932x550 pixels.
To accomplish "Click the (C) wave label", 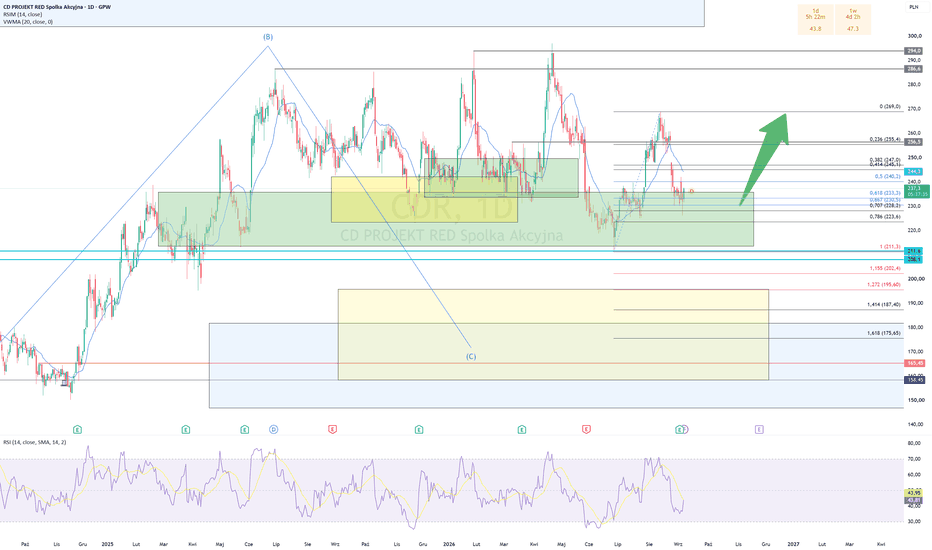I will [x=471, y=357].
